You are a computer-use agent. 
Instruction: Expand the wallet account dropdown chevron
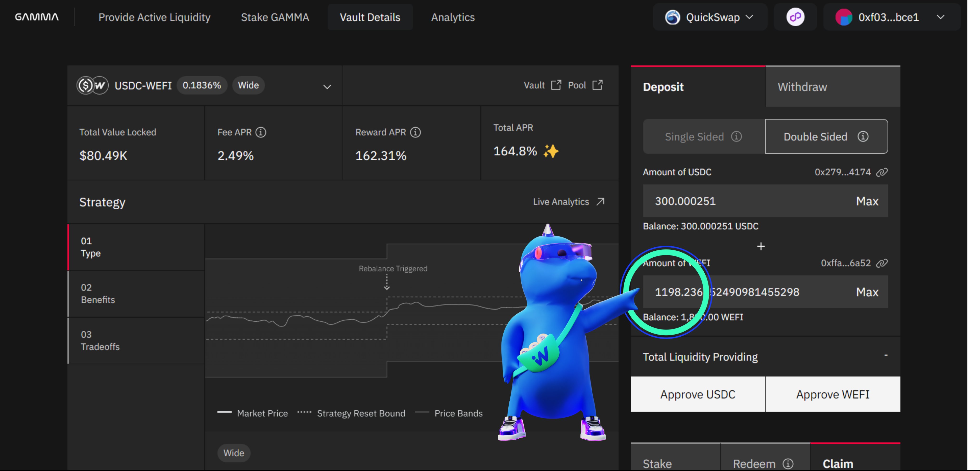point(941,17)
